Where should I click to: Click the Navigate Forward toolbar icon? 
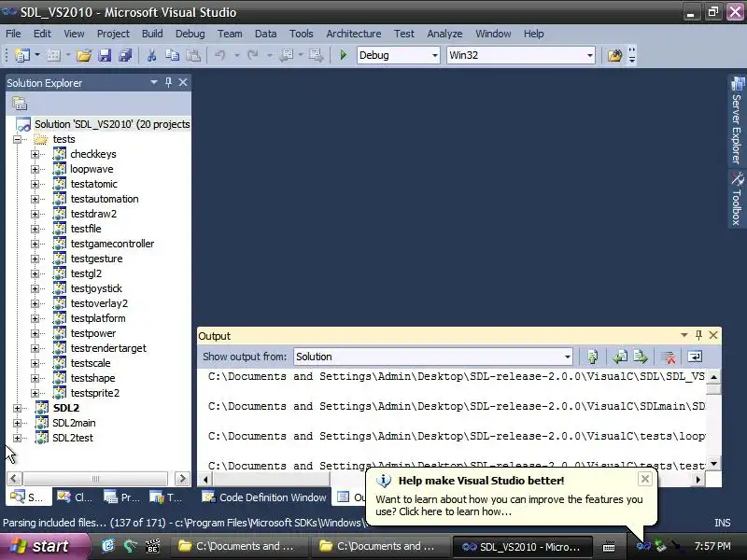316,55
